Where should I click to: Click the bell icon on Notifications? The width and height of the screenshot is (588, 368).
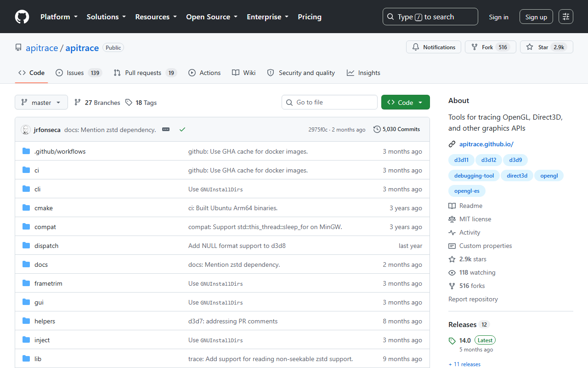point(416,47)
